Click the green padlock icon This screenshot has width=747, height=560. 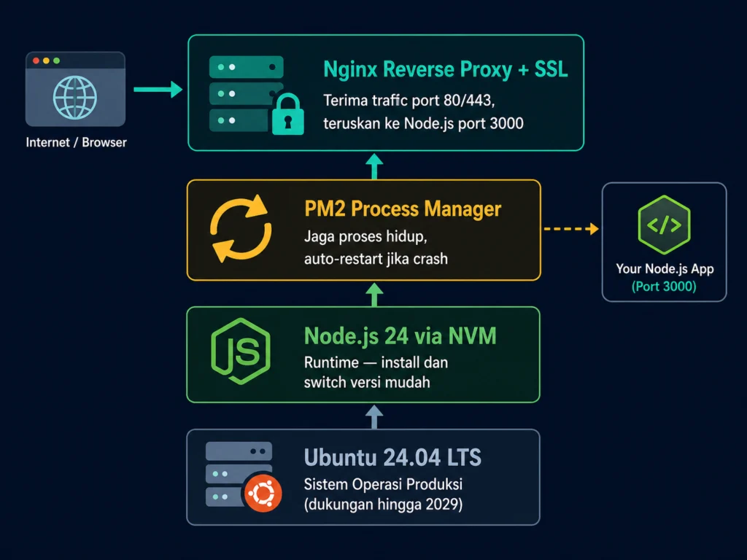tap(287, 114)
